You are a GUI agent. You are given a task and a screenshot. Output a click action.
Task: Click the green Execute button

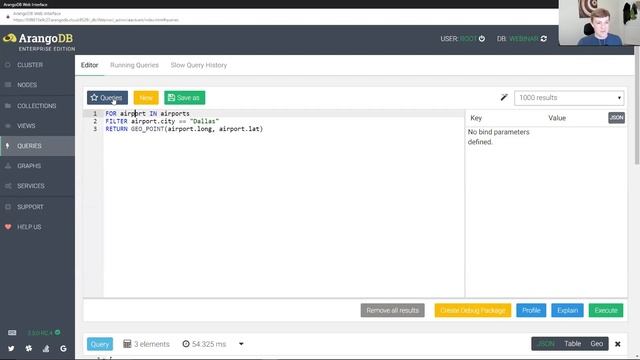(x=606, y=311)
